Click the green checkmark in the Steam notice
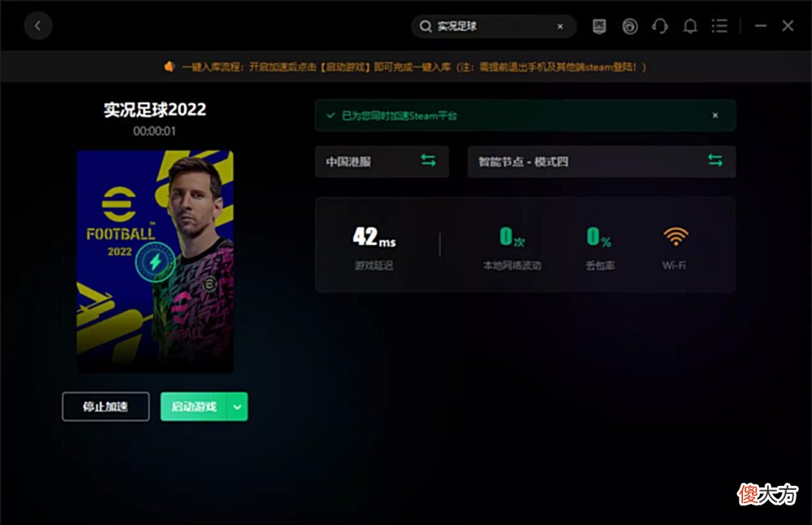The image size is (812, 525). coord(330,115)
